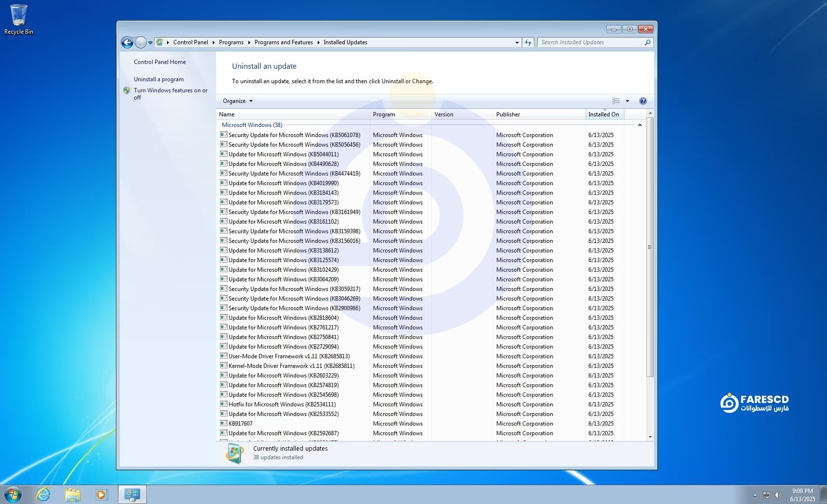Sort by the Program column header
Image resolution: width=827 pixels, height=504 pixels.
[x=401, y=114]
